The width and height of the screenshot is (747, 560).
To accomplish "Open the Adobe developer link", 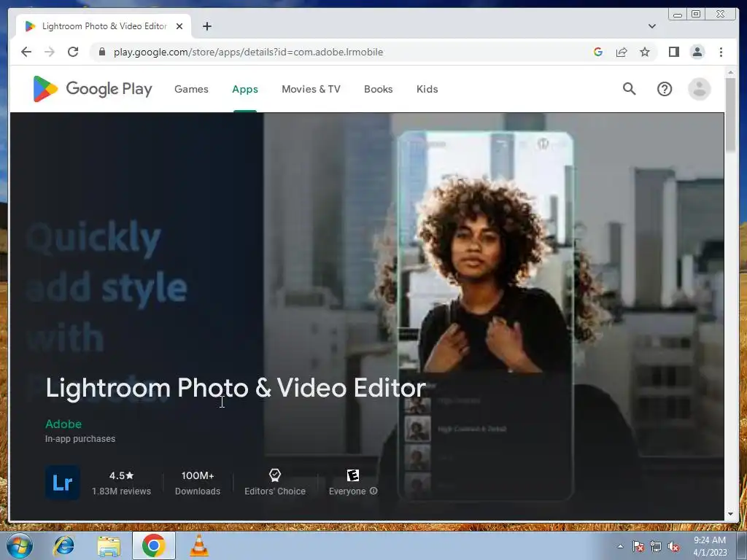I will click(x=63, y=424).
